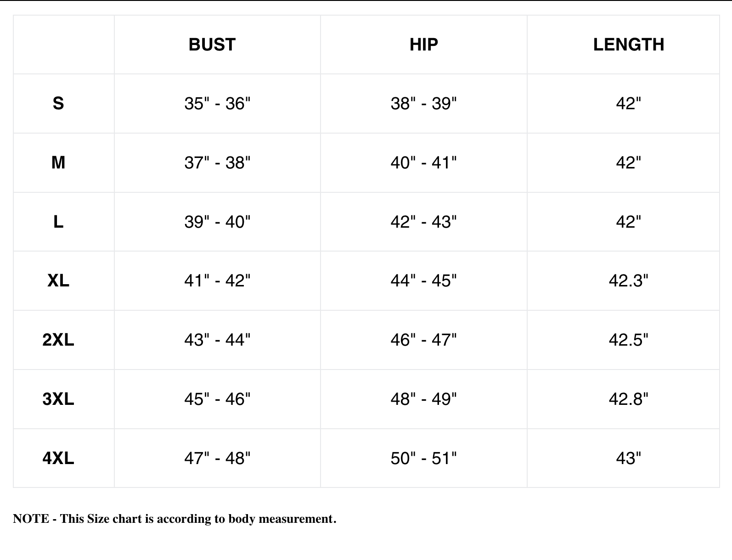Select the L size row label
732x560 pixels.
coord(58,222)
